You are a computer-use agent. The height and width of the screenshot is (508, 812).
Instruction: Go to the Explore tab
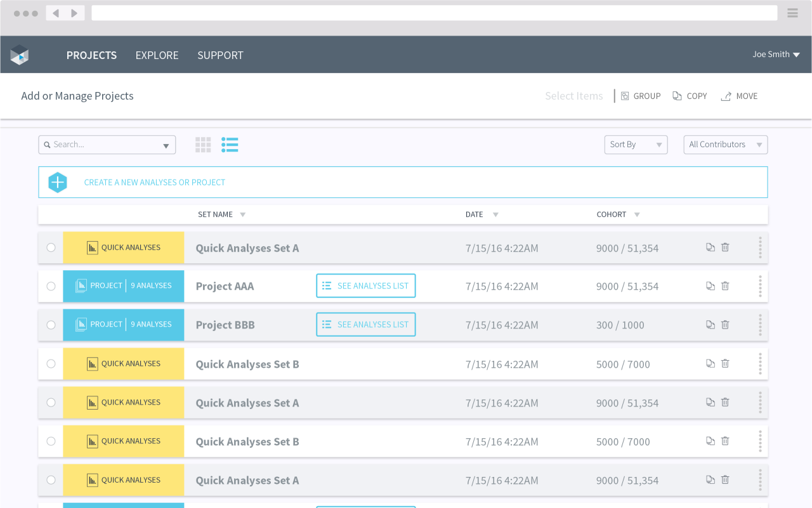click(x=157, y=55)
